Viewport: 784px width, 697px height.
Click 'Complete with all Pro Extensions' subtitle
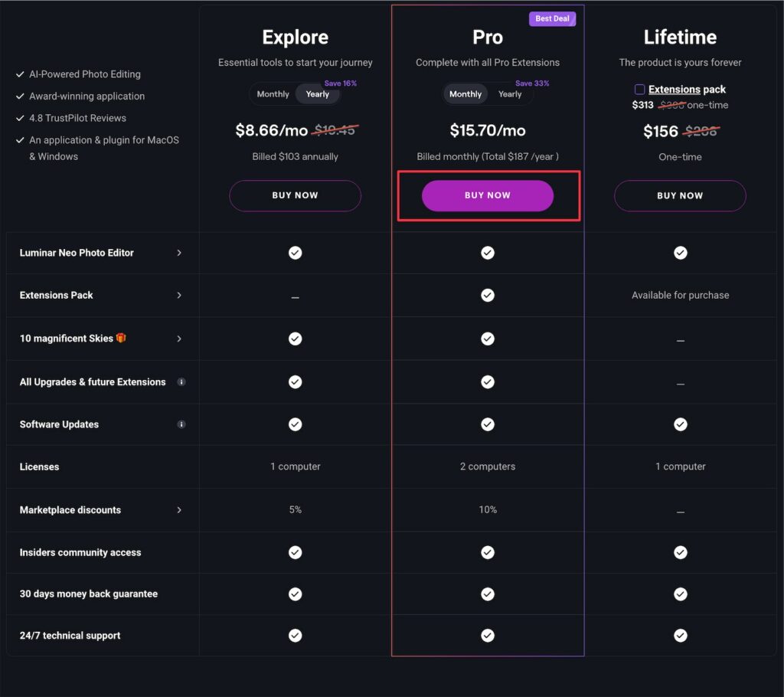coord(488,63)
